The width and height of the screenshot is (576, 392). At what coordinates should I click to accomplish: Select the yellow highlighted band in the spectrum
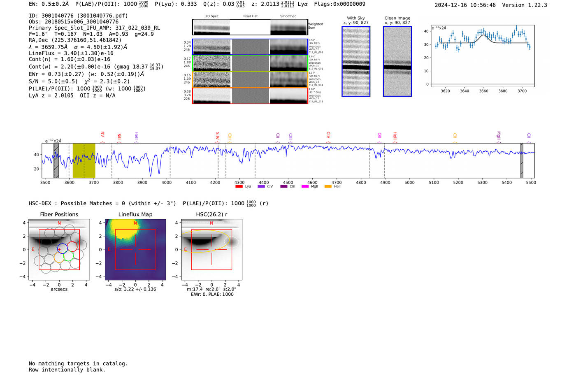84,160
